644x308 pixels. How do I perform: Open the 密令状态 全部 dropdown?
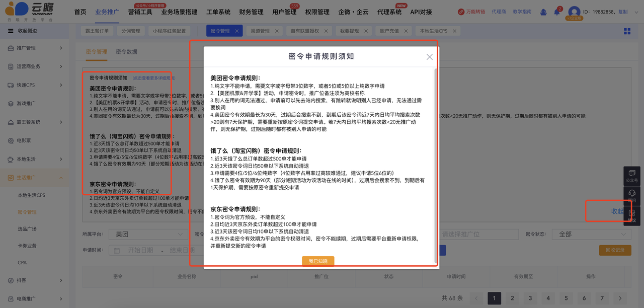[591, 234]
